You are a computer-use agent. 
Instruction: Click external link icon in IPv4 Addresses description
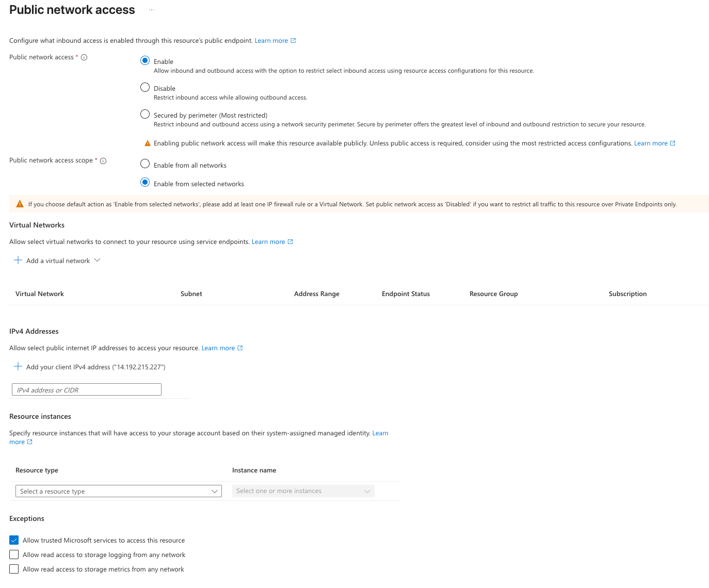tap(240, 348)
